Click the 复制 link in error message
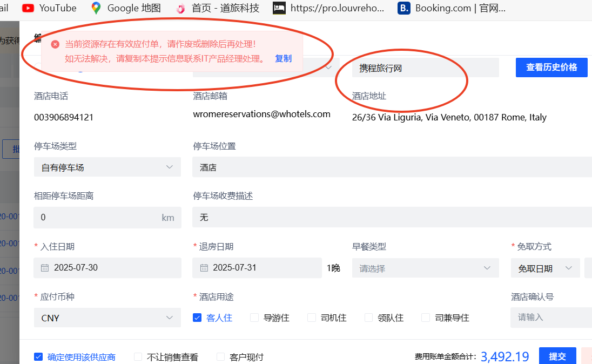The image size is (592, 364). click(283, 58)
